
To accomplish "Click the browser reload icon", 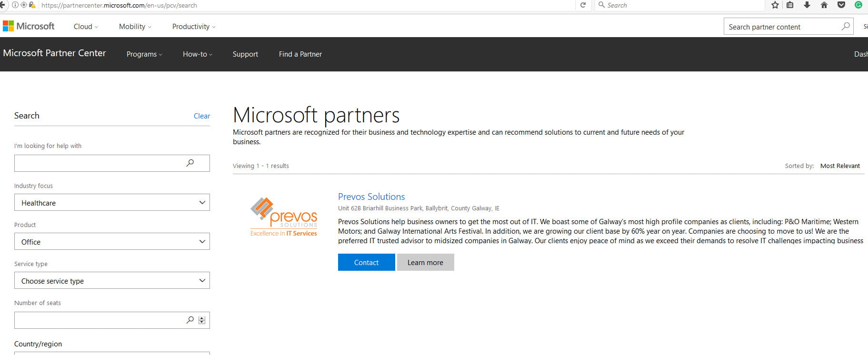I will 583,5.
